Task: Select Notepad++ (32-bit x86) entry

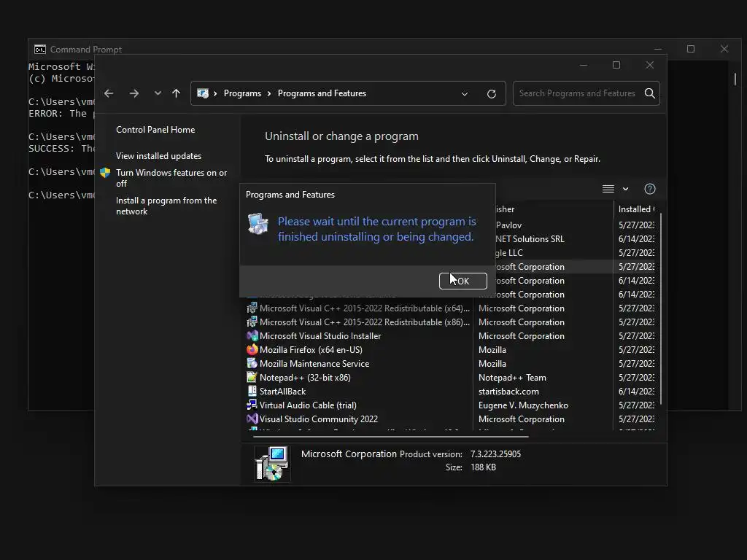Action: [x=305, y=377]
